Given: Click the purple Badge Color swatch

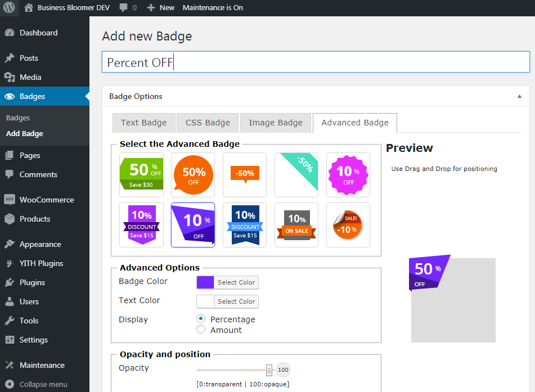Looking at the screenshot, I should pos(205,282).
